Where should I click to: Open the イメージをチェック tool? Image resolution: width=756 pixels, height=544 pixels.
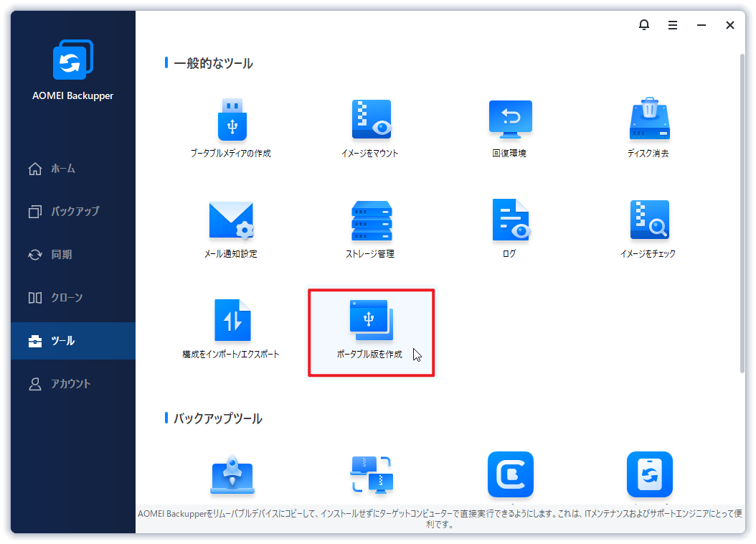pyautogui.click(x=648, y=229)
